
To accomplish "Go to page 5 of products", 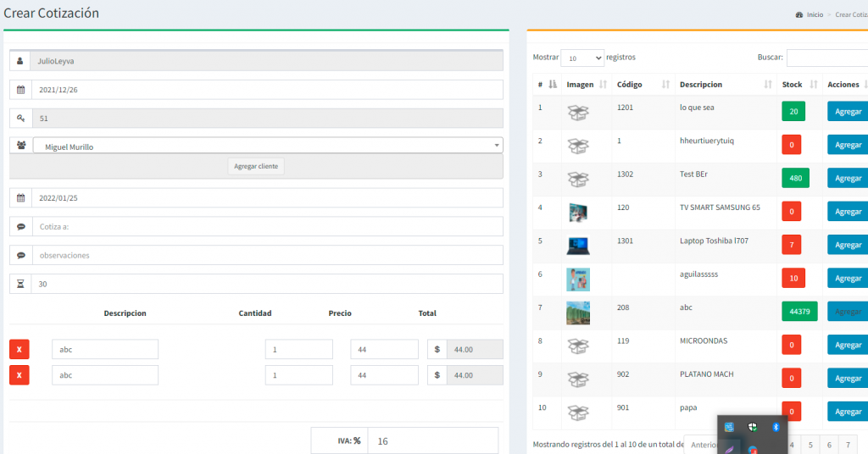I will click(x=810, y=445).
